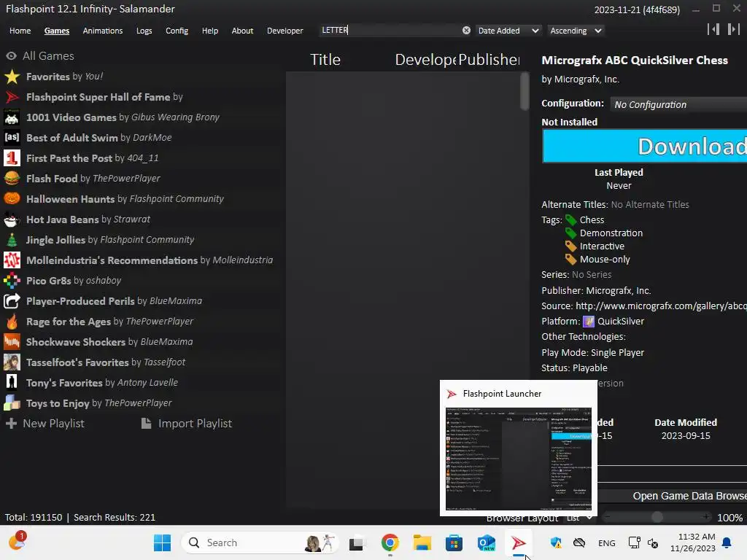Open File Explorer from the taskbar
This screenshot has height=560, width=747.
coord(422,542)
